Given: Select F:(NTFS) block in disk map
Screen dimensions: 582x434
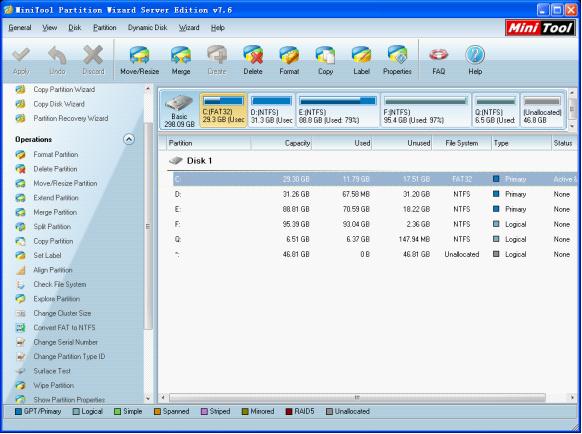Looking at the screenshot, I should 425,111.
